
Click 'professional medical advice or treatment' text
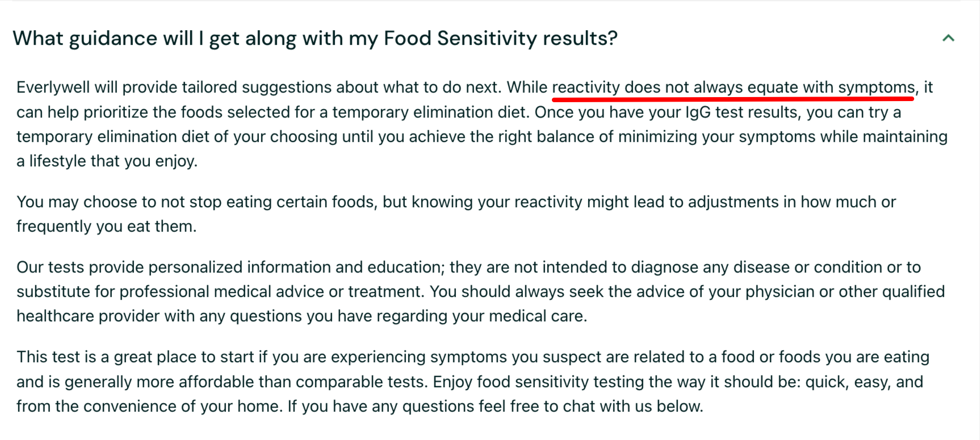[271, 292]
